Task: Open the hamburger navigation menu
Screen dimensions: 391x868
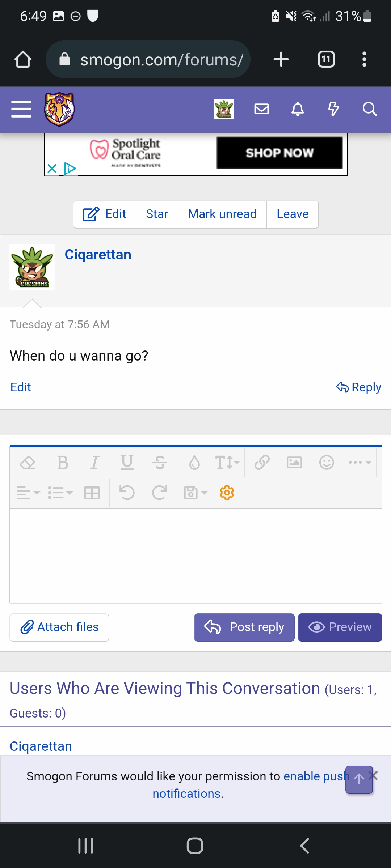Action: pyautogui.click(x=21, y=109)
